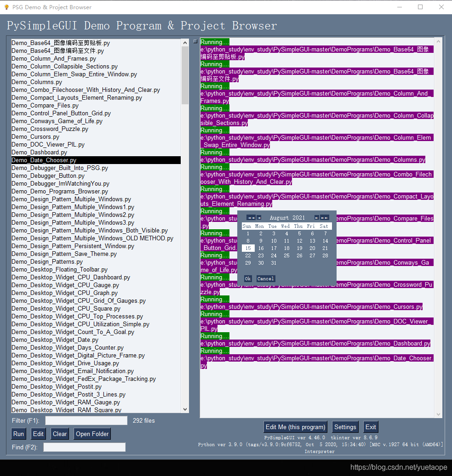The height and width of the screenshot is (476, 452).
Task: Select Demo_Design_Patterns.py in the list
Action: pos(96,262)
